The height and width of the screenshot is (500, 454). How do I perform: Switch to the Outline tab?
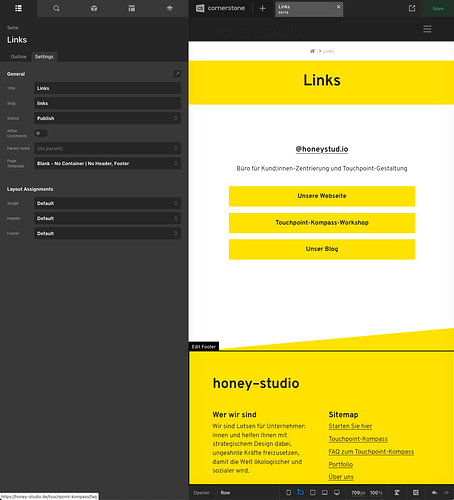(18, 57)
